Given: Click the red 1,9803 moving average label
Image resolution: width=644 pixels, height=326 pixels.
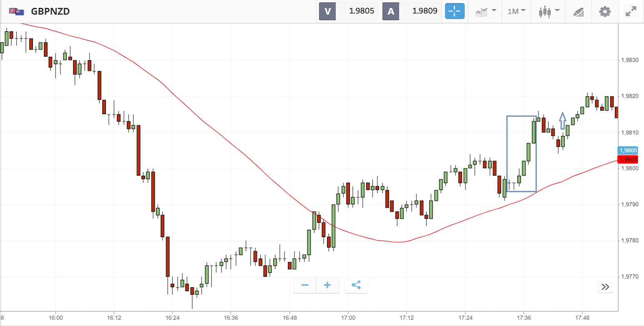Looking at the screenshot, I should click(x=628, y=160).
